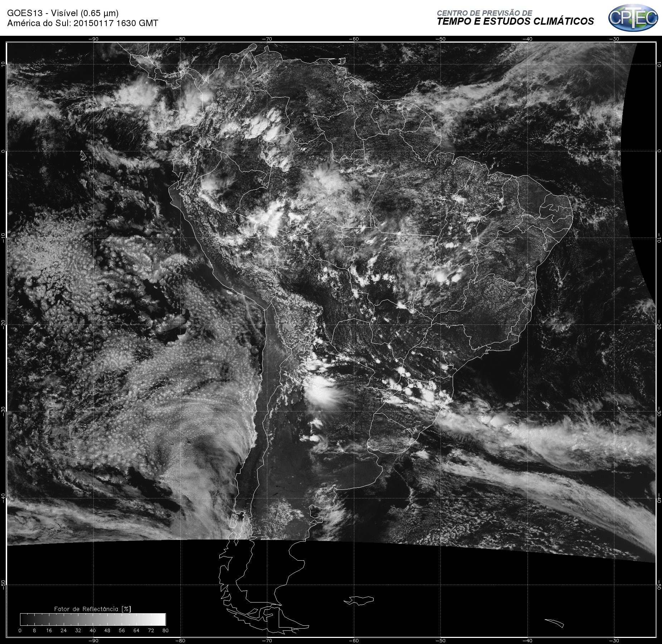The height and width of the screenshot is (644, 662).
Task: Click the '-90' longitude label on bottom axis
Action: point(93,640)
